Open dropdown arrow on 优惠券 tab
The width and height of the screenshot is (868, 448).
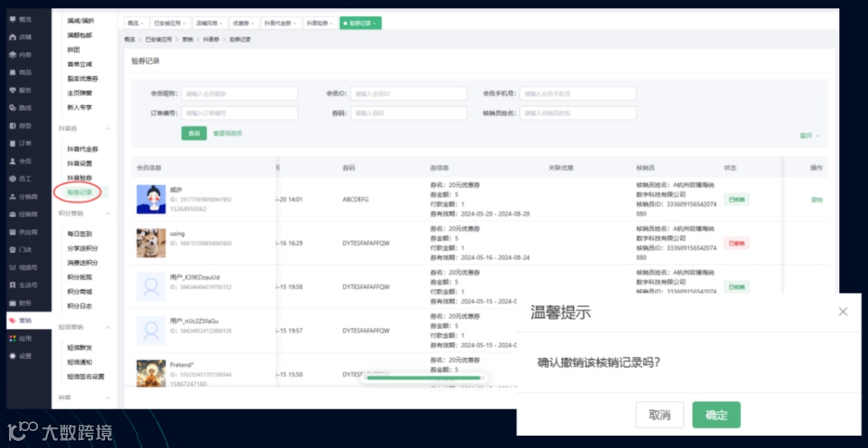[253, 23]
